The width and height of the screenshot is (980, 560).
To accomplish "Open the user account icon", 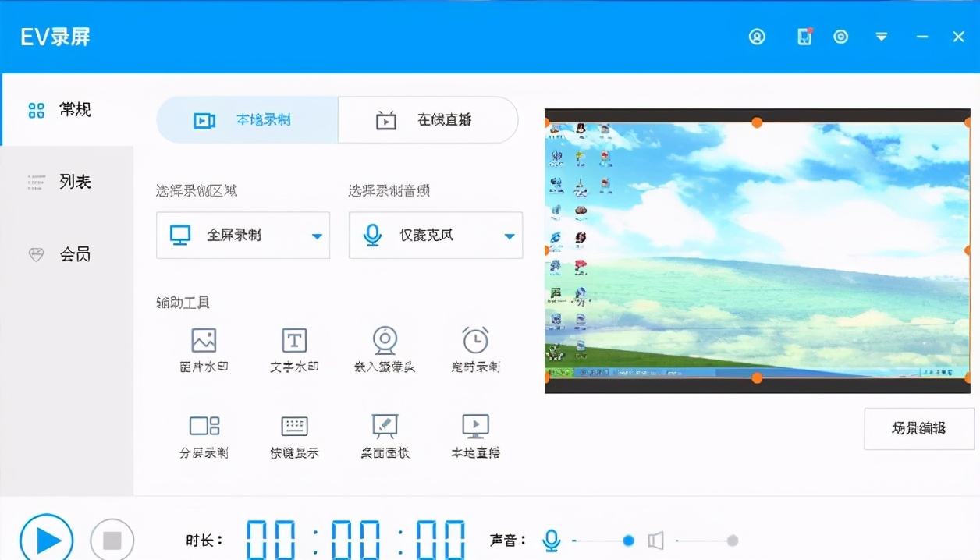I will (x=757, y=37).
